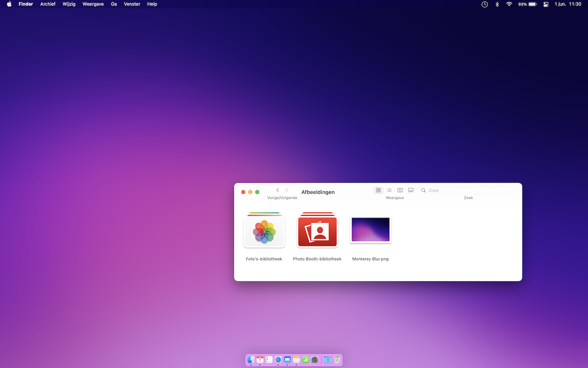Image resolution: width=588 pixels, height=368 pixels.
Task: Switch to column view in Finder
Action: (x=400, y=190)
